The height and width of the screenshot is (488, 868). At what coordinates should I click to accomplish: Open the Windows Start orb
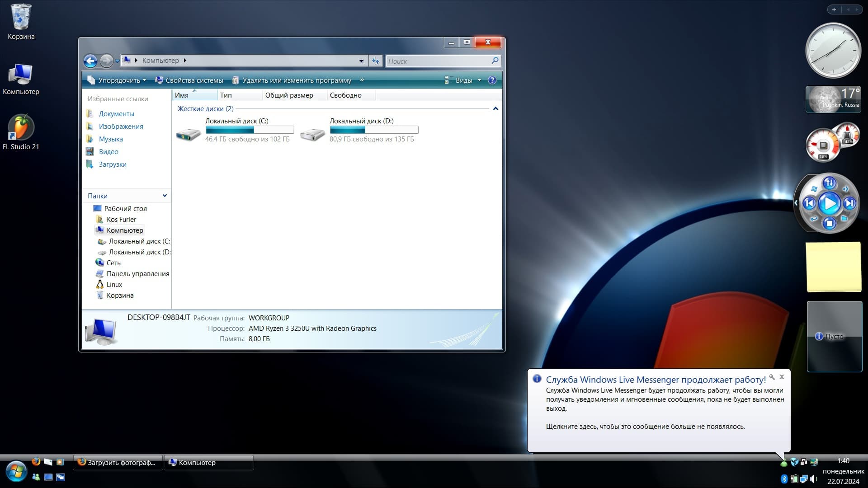(x=16, y=471)
